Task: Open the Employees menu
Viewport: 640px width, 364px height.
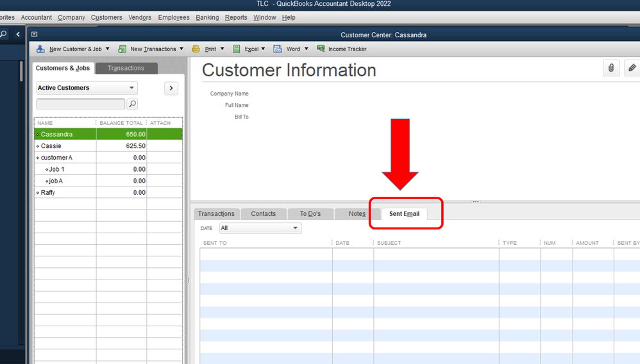Action: (x=174, y=17)
